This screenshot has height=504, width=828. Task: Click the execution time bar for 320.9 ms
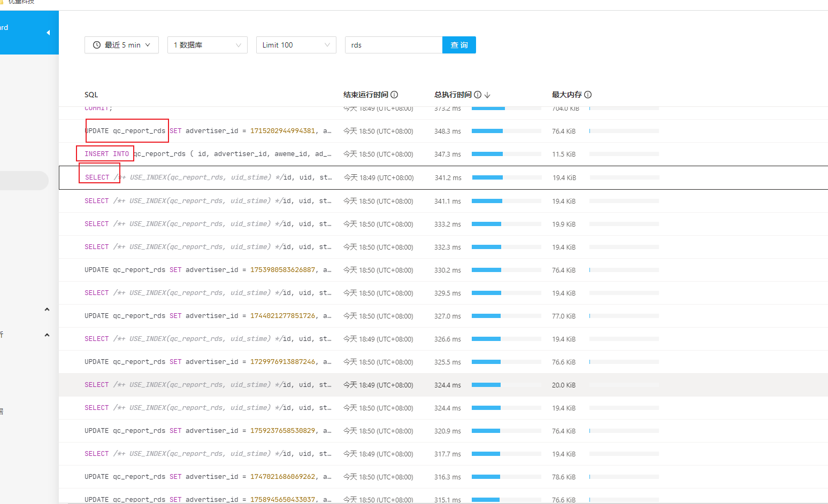[x=507, y=431]
